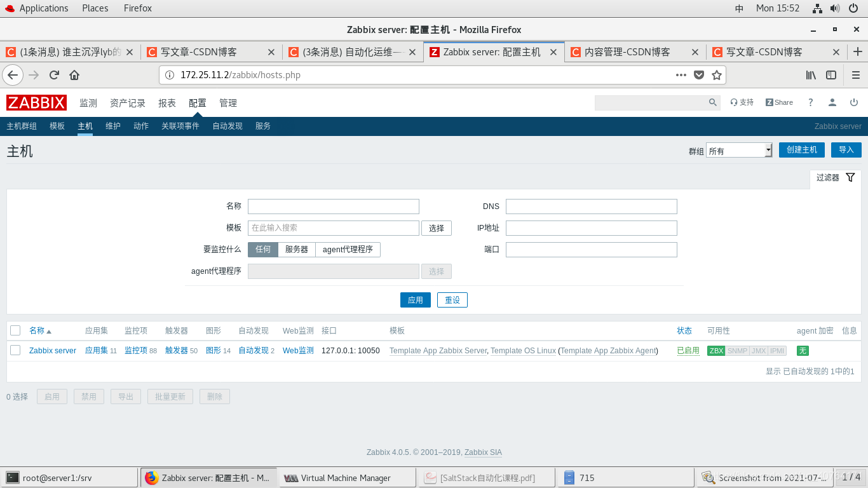868x488 pixels.
Task: Open Firefox library icon
Action: 811,75
